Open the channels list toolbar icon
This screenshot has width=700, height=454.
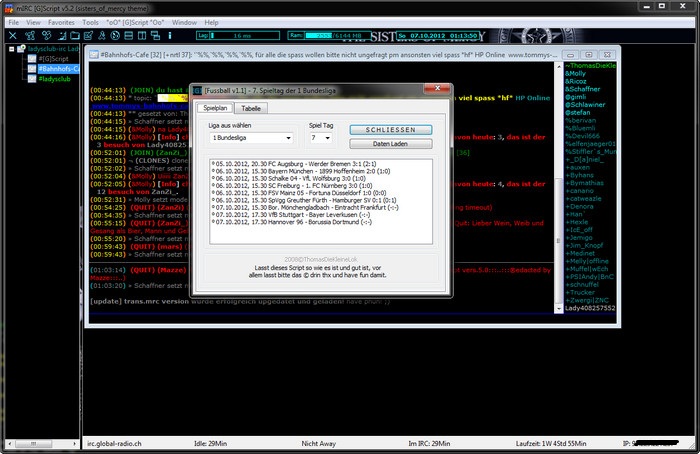46,35
